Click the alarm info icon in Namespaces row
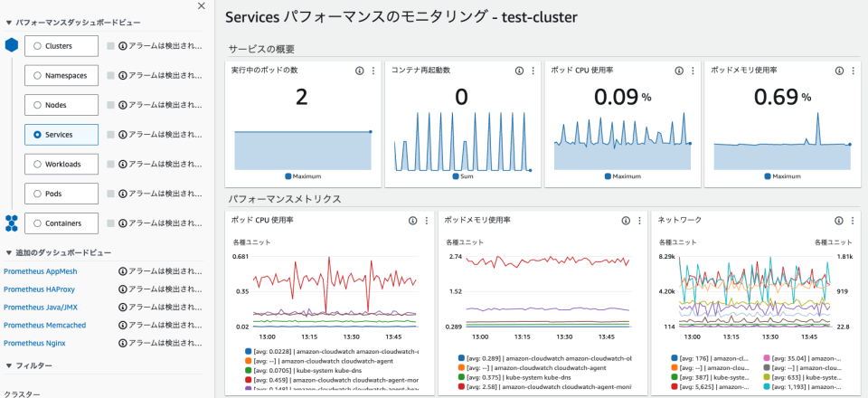The height and width of the screenshot is (398, 868). click(x=123, y=75)
